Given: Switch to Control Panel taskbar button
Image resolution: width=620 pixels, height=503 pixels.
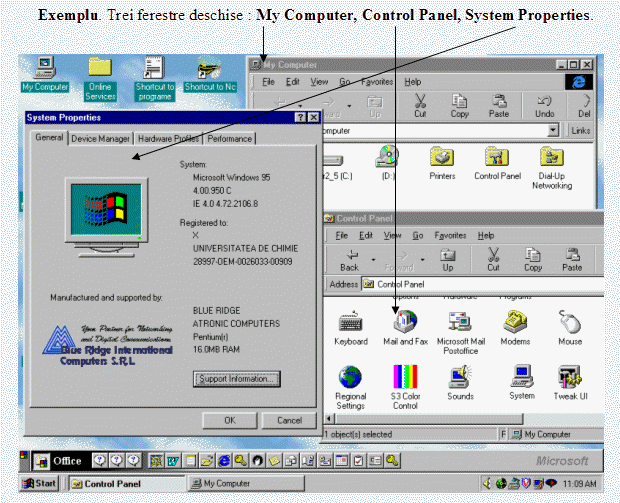Looking at the screenshot, I should click(127, 484).
